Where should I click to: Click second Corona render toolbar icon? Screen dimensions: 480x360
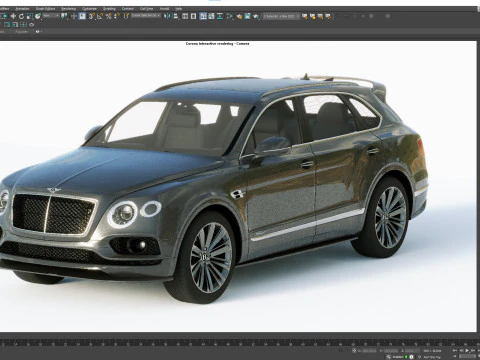(312, 16)
